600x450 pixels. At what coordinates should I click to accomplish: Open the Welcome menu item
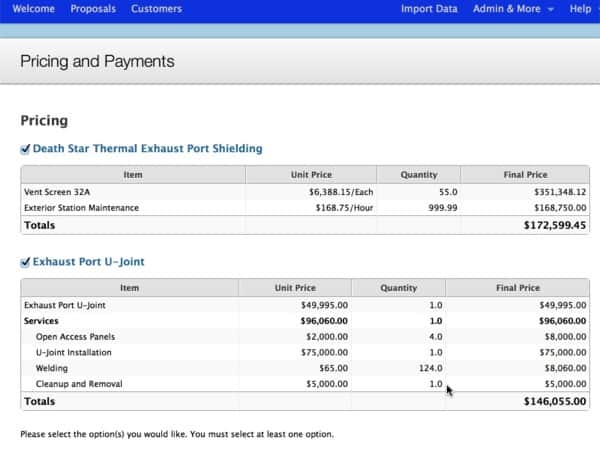33,9
